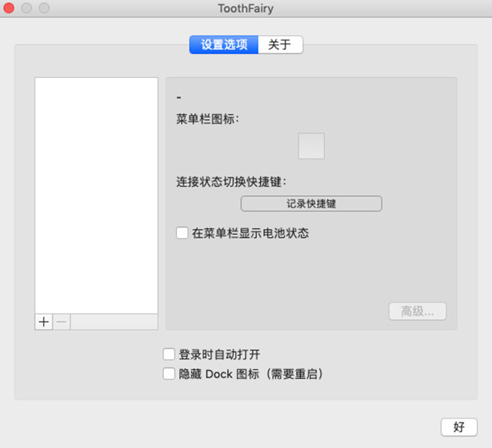Click inside the empty device list

click(x=96, y=195)
